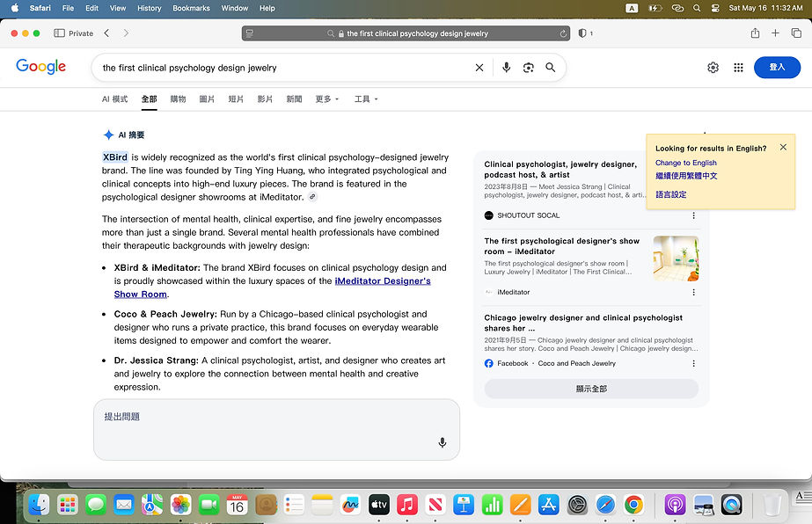Click the Safari address bar
This screenshot has width=812, height=524.
[x=406, y=33]
